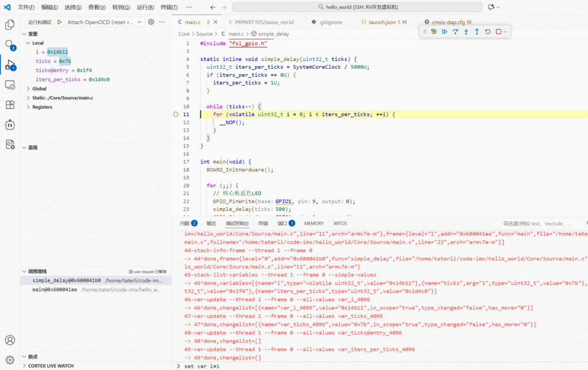This screenshot has width=588, height=370.
Task: Click the Step Into debug icon
Action: pos(466,32)
